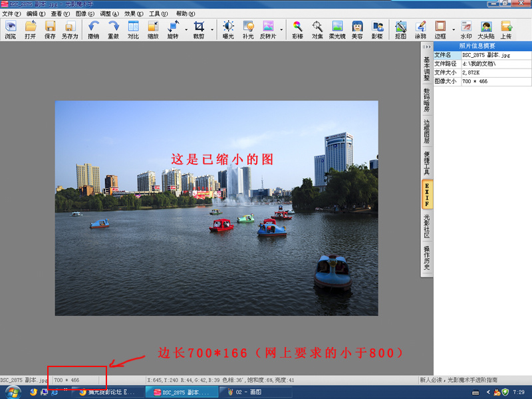532x399 pixels.
Task: Click the 浏览 (Browse) toolbar icon
Action: [x=11, y=30]
